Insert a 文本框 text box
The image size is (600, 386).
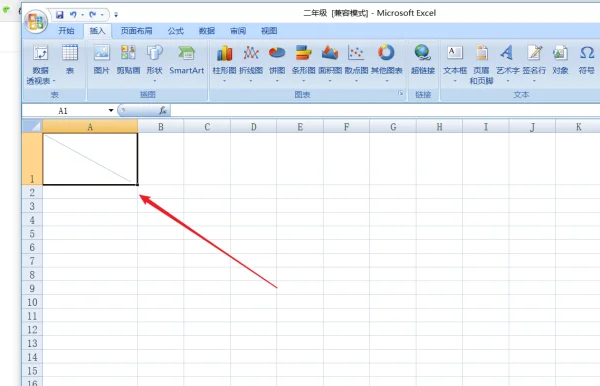click(x=455, y=63)
